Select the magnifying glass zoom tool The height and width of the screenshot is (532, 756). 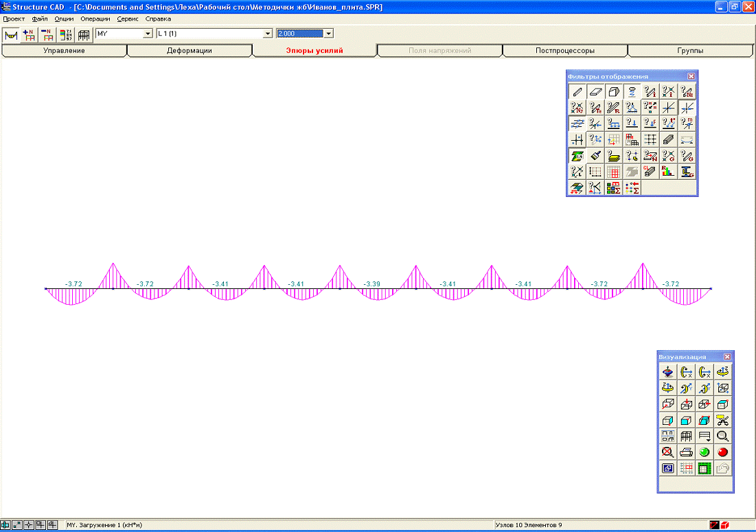[x=722, y=436]
